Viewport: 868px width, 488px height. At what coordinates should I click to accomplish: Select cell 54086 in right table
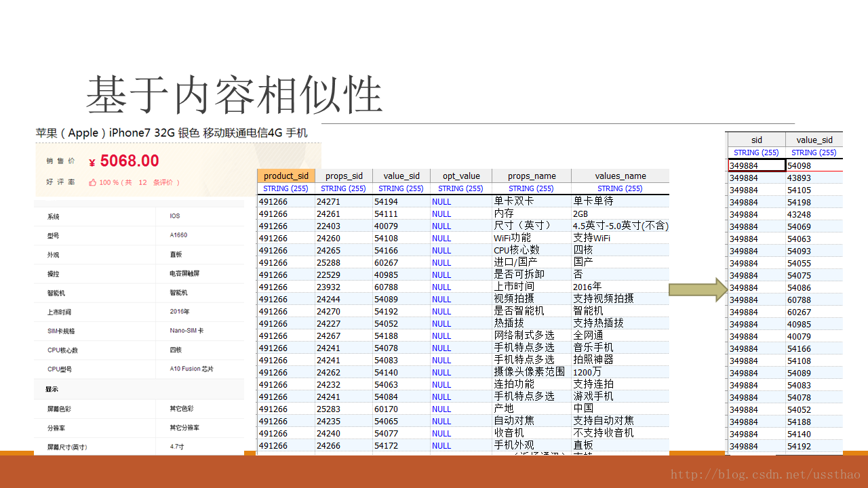814,287
